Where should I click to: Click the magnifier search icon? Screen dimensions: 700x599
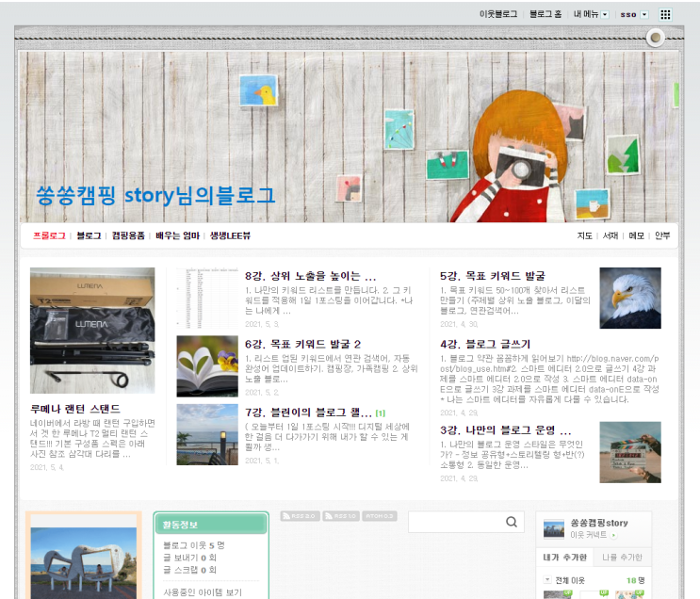tap(512, 522)
